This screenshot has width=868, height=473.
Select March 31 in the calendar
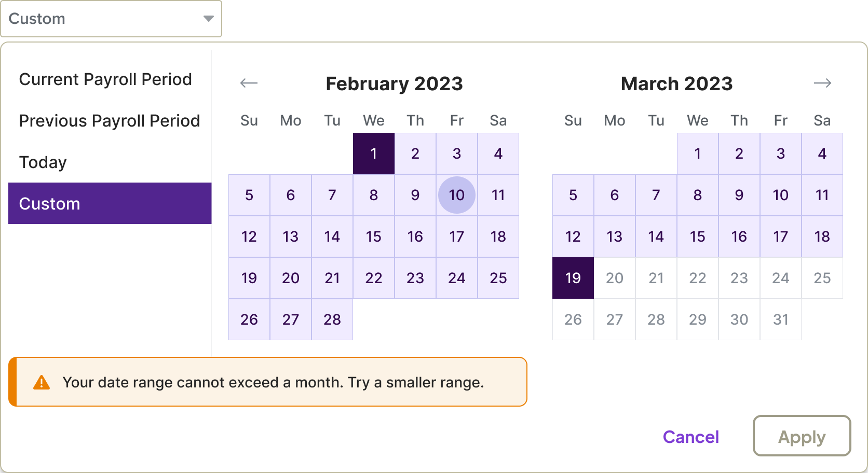(781, 319)
